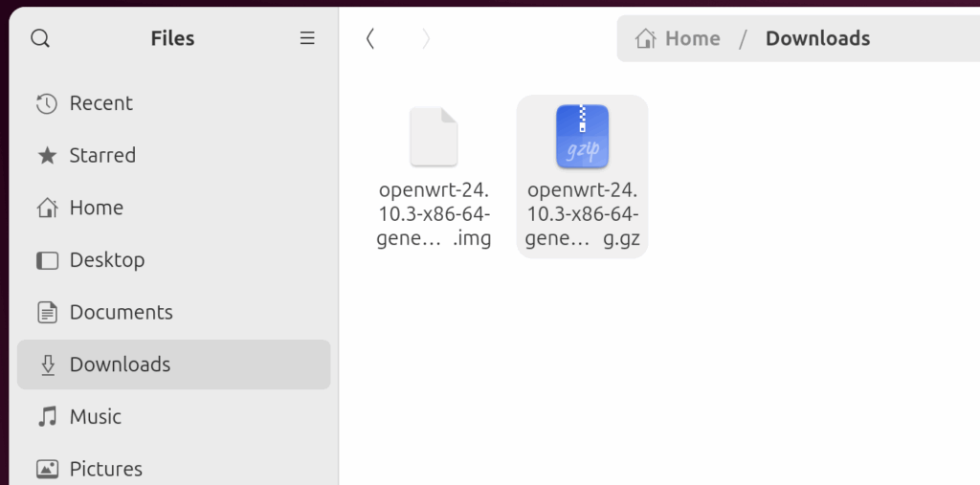Image resolution: width=980 pixels, height=485 pixels.
Task: Click the openwrt .img file name
Action: tap(434, 213)
